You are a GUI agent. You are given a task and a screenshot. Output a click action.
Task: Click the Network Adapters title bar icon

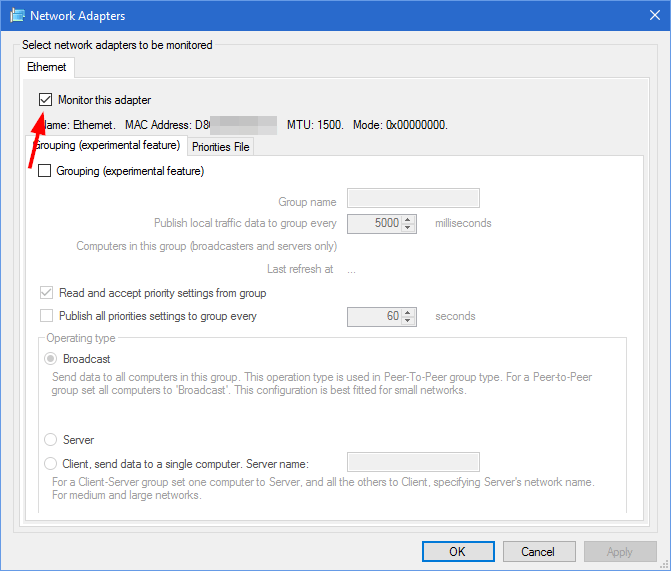(17, 16)
